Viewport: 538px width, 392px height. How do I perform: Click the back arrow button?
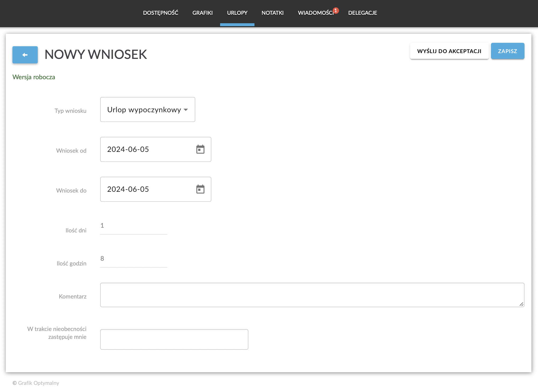[25, 55]
